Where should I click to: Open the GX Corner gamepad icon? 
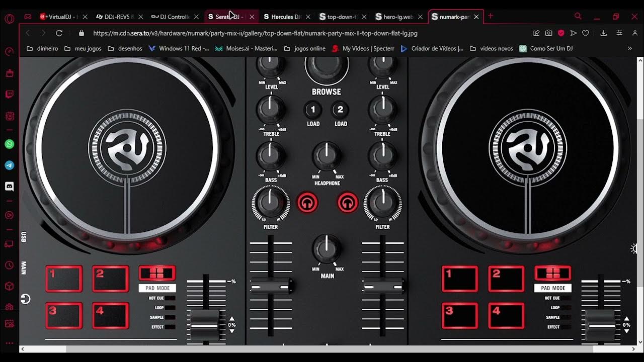pyautogui.click(x=28, y=17)
